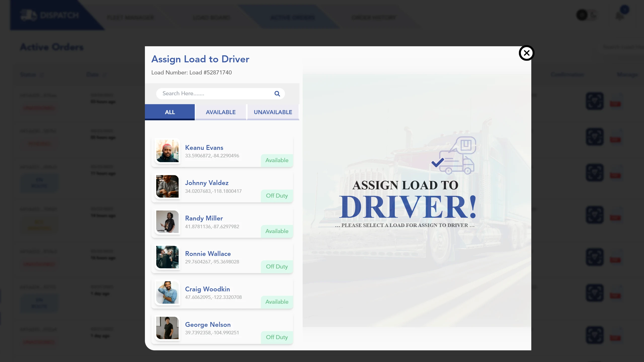Click Available badge for Randy Miller
This screenshot has height=362, width=644.
click(277, 231)
